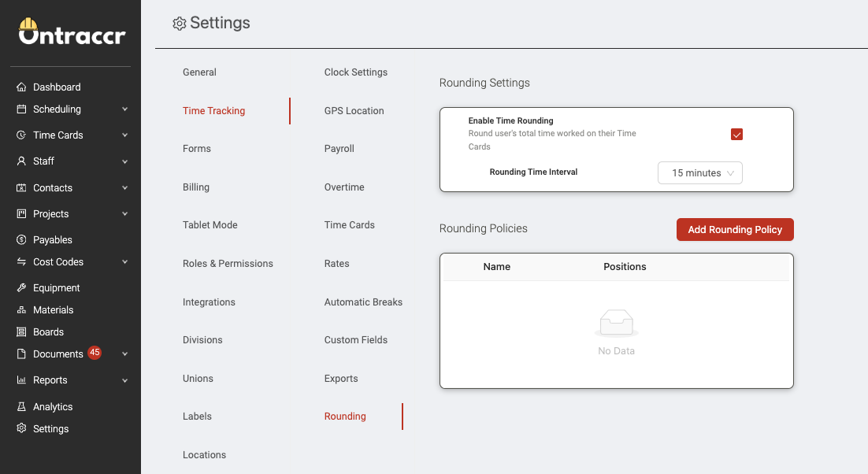This screenshot has height=474, width=868.
Task: Click the Boards icon in sidebar
Action: [21, 331]
